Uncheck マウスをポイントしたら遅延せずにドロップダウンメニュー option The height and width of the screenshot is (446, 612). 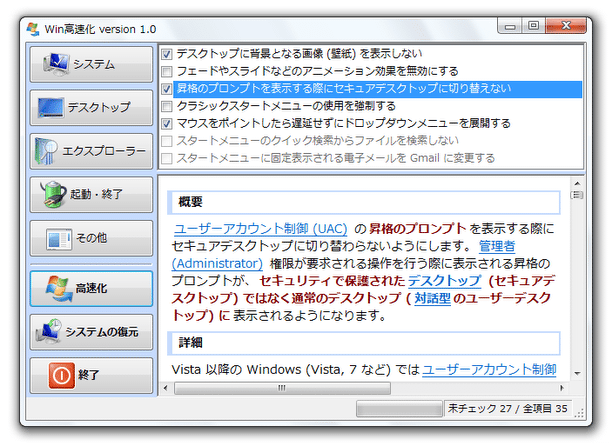(x=167, y=124)
